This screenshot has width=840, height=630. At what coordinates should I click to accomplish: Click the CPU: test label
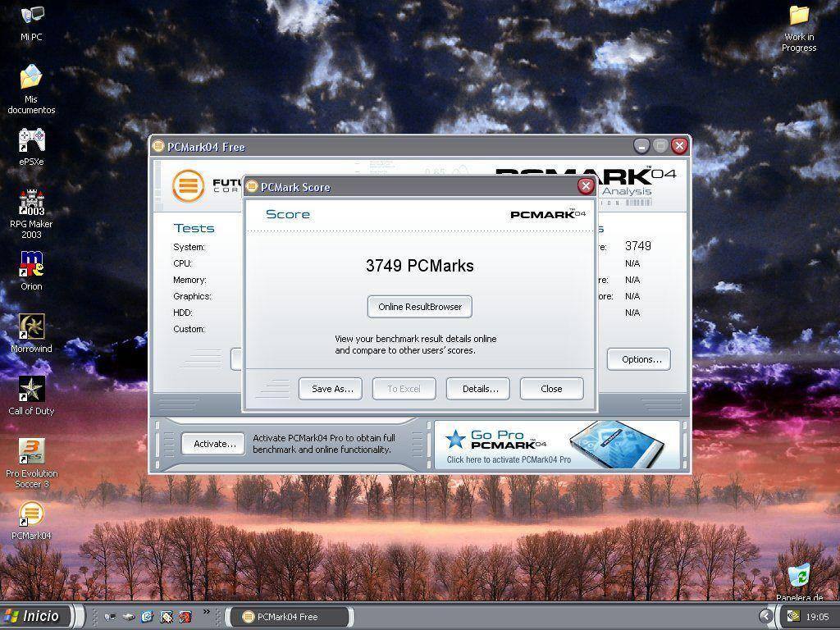click(182, 263)
